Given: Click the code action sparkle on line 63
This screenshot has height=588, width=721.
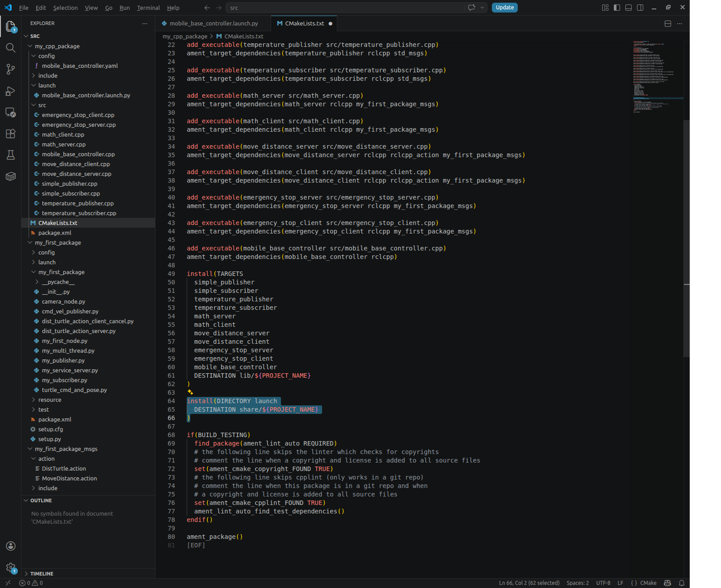Looking at the screenshot, I should pyautogui.click(x=190, y=392).
